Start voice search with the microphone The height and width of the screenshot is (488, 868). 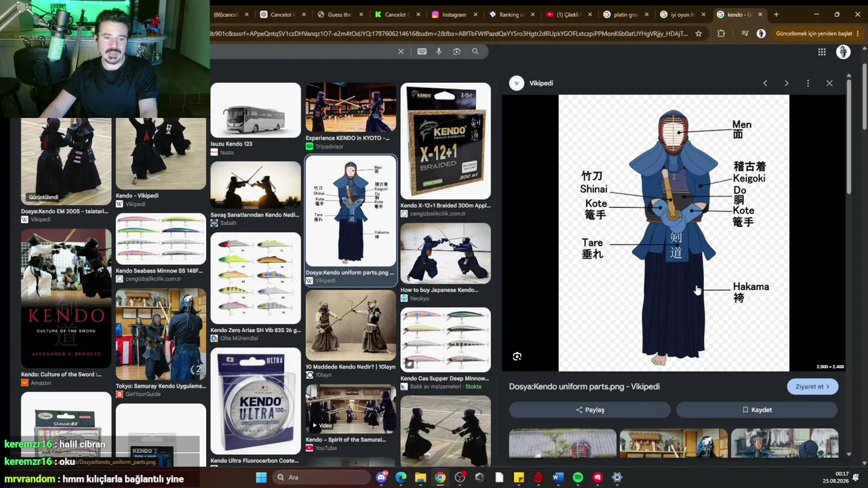[439, 52]
